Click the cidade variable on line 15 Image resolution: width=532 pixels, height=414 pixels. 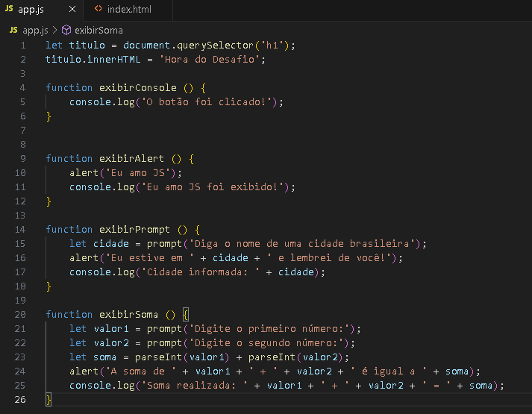[111, 244]
